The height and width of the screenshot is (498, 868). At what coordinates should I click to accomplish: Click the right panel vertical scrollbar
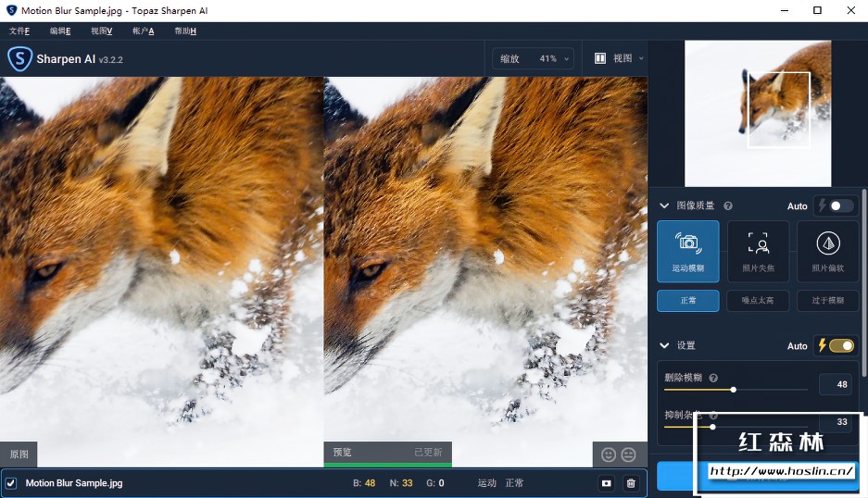click(x=864, y=282)
